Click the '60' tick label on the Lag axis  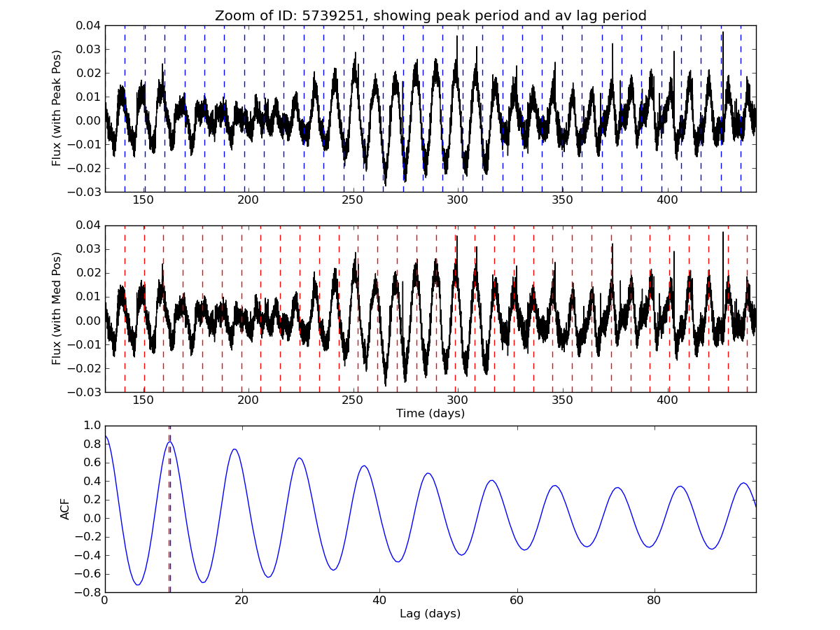(517, 601)
